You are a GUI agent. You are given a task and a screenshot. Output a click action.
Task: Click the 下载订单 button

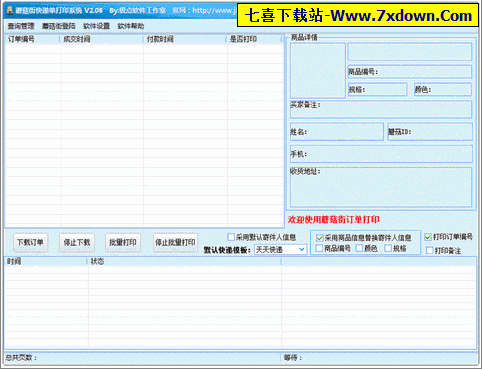coord(30,242)
